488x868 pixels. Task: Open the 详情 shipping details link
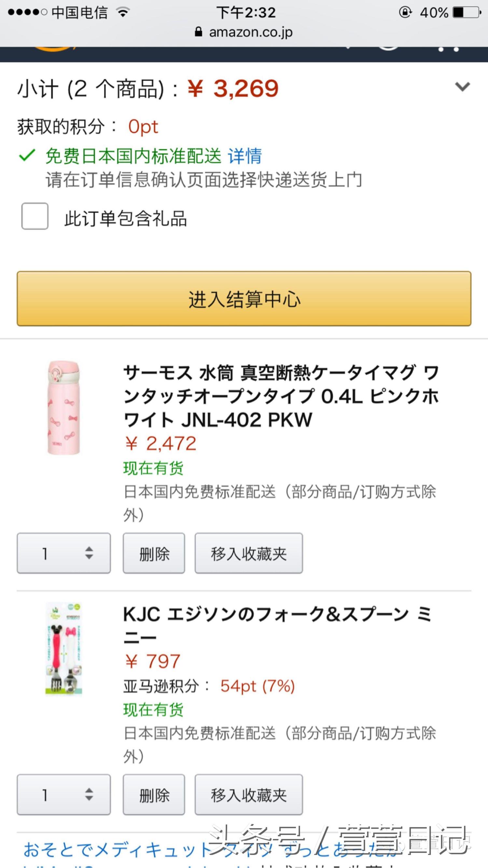point(245,156)
